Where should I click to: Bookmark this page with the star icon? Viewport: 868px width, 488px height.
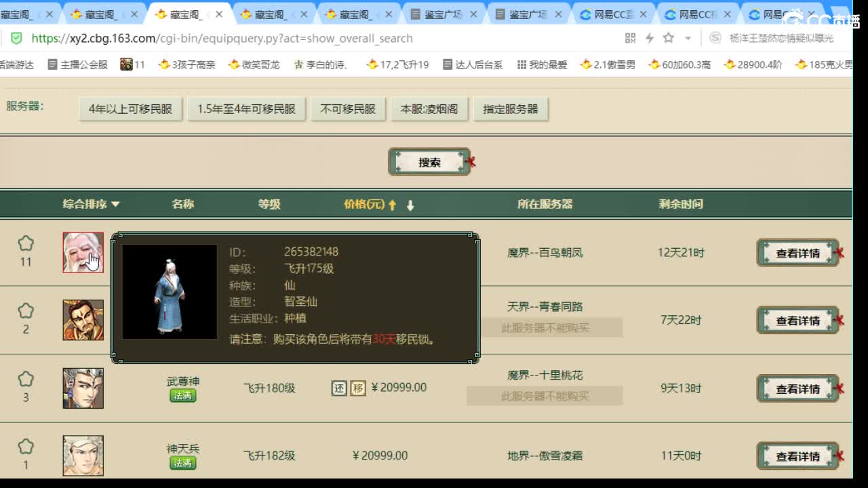(x=669, y=38)
